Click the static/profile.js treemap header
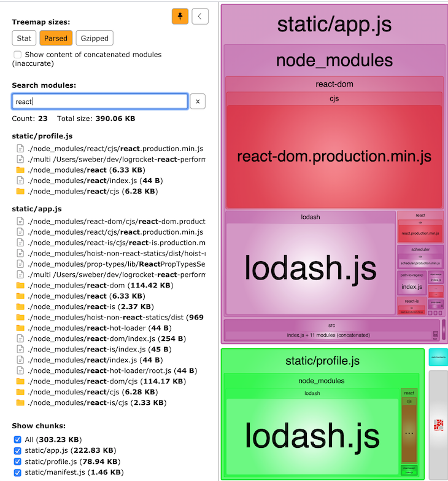 [323, 361]
